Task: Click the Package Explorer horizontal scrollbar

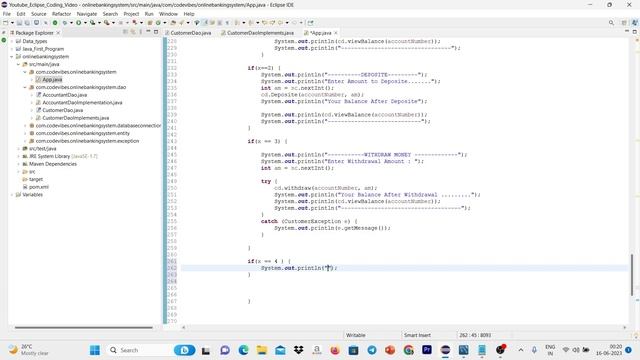Action: pyautogui.click(x=84, y=327)
